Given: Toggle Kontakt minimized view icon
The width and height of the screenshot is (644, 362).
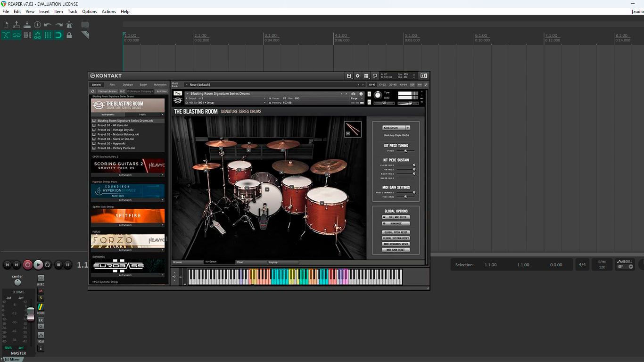Looking at the screenshot, I should 375,76.
